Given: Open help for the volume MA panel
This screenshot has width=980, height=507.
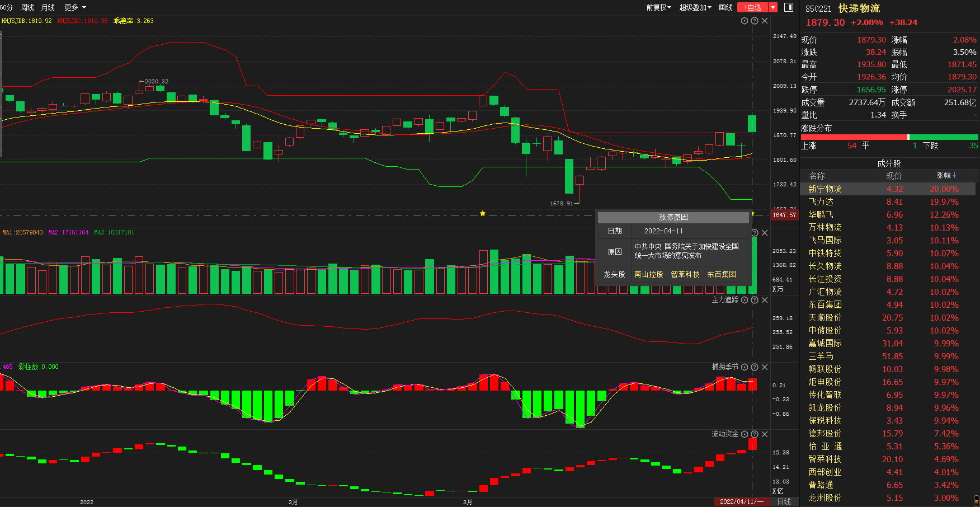Looking at the screenshot, I should coord(755,233).
